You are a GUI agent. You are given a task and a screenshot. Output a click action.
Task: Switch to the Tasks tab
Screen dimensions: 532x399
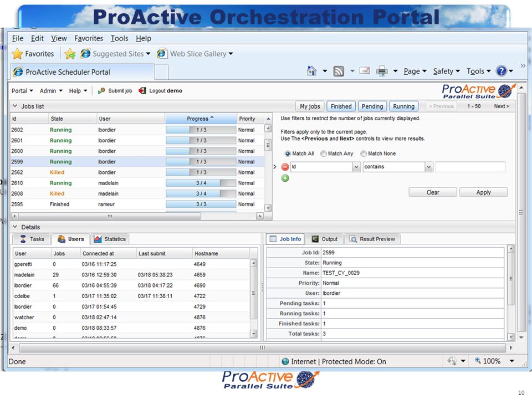(x=32, y=239)
